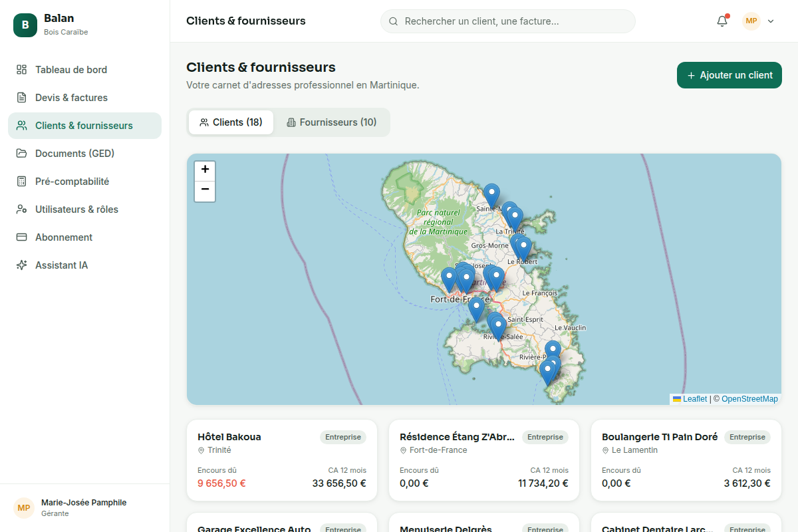The width and height of the screenshot is (798, 532).
Task: Click Entreprise badge on Boulangerie Ti Pain Doré
Action: point(747,438)
